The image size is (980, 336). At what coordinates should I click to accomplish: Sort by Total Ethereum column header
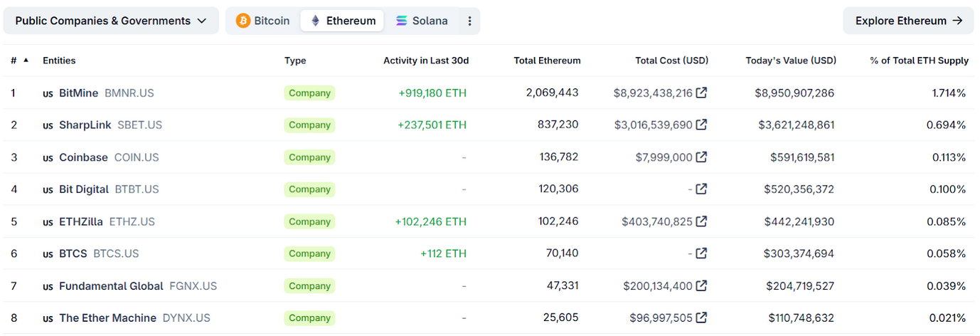tap(547, 61)
